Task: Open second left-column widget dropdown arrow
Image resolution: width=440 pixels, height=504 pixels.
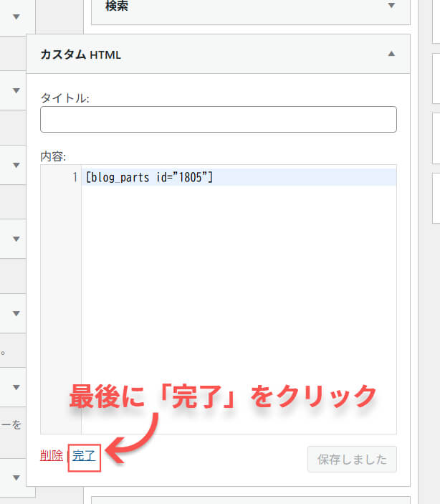Action: click(16, 90)
